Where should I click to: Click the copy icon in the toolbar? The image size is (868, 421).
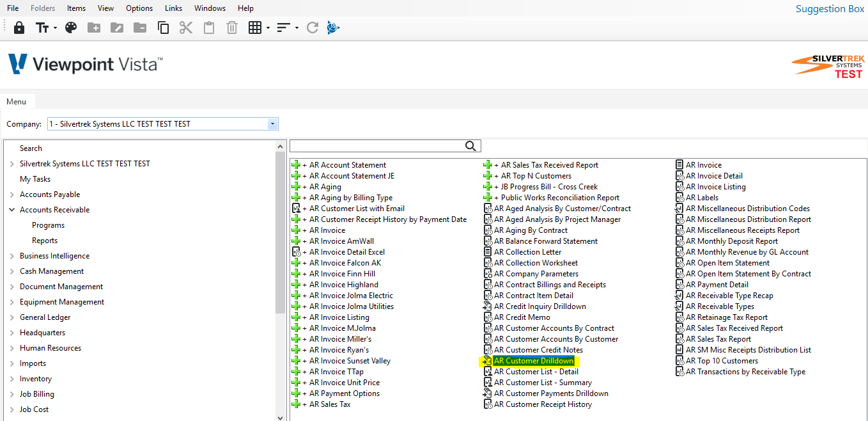pos(163,28)
